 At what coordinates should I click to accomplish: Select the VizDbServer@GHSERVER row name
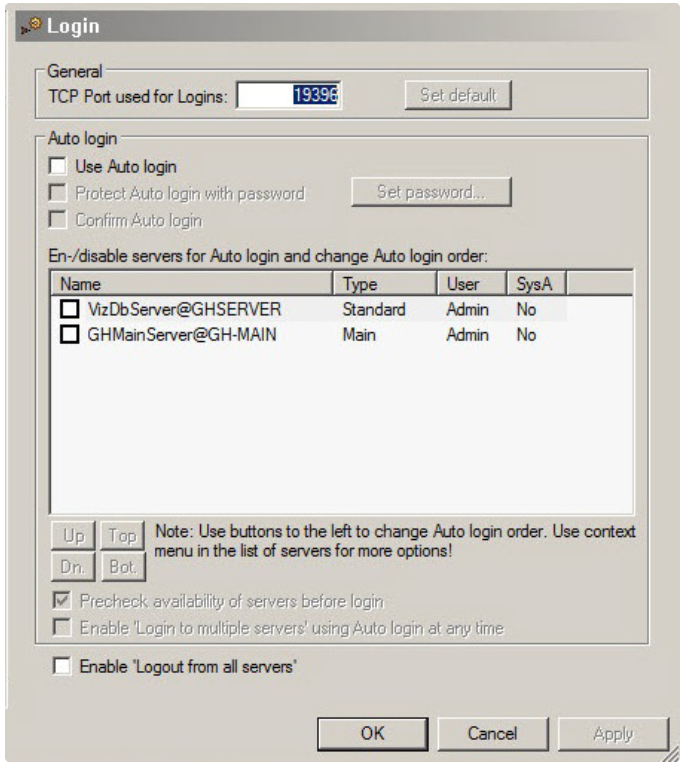tap(184, 309)
